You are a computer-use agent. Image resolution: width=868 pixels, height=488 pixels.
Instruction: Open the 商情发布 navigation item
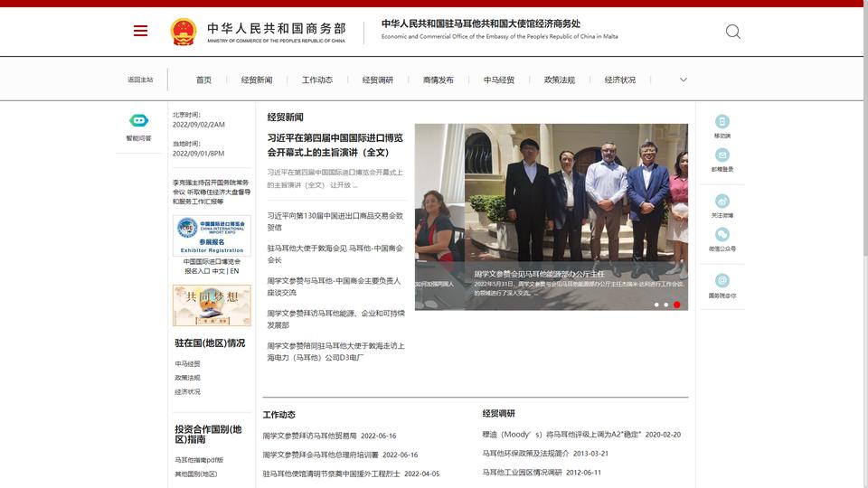(x=439, y=80)
